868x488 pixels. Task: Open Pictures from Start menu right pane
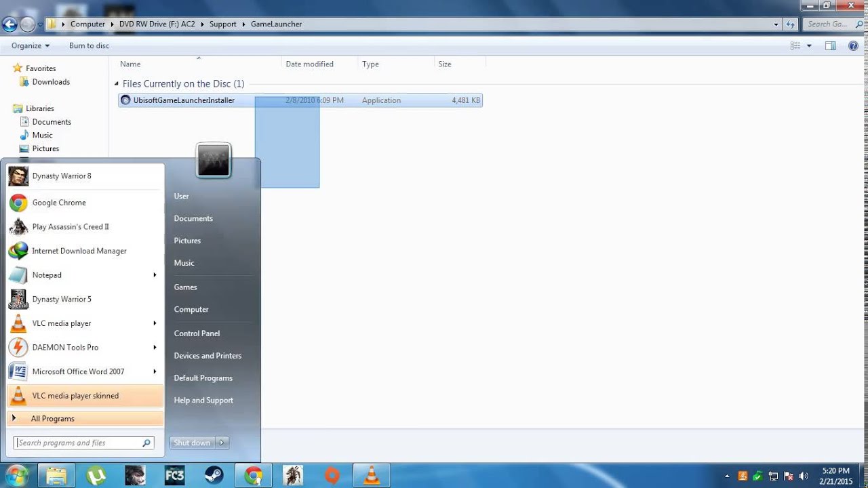(x=187, y=241)
